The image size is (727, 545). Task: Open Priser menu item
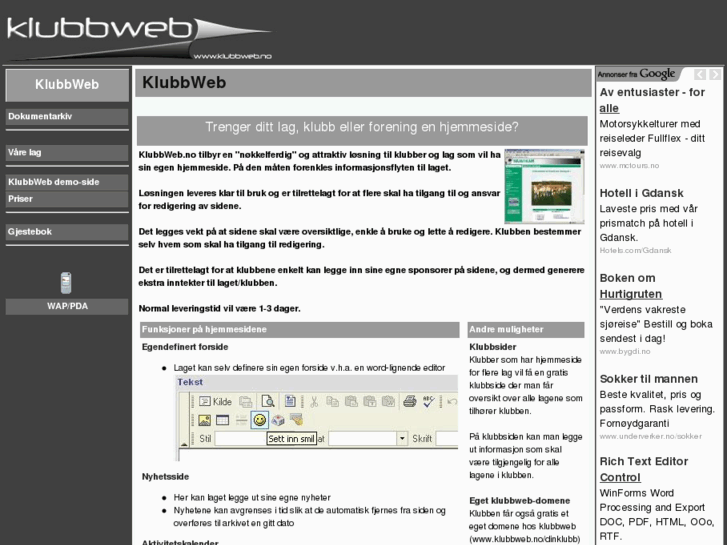pyautogui.click(x=67, y=199)
